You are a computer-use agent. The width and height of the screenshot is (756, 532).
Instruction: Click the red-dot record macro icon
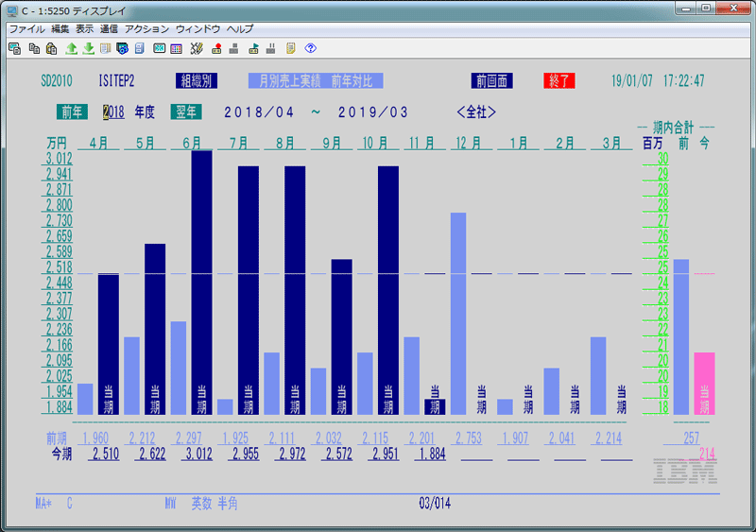click(x=216, y=48)
